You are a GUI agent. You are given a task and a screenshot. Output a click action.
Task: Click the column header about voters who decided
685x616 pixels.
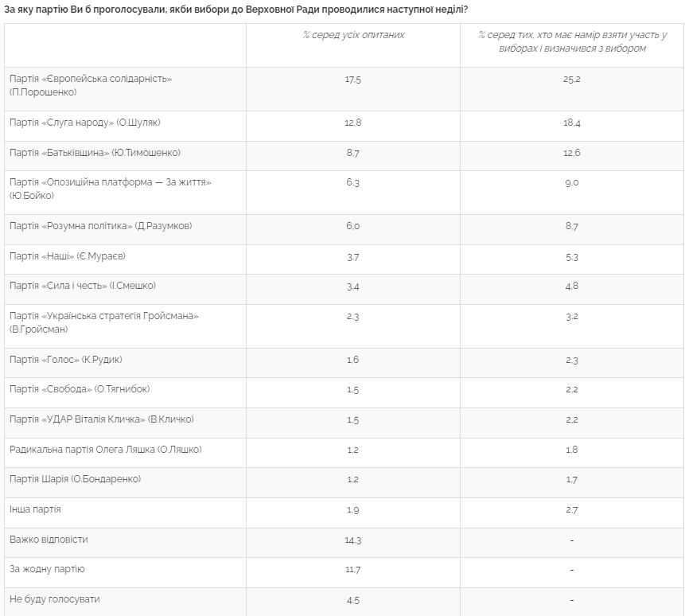click(x=572, y=42)
